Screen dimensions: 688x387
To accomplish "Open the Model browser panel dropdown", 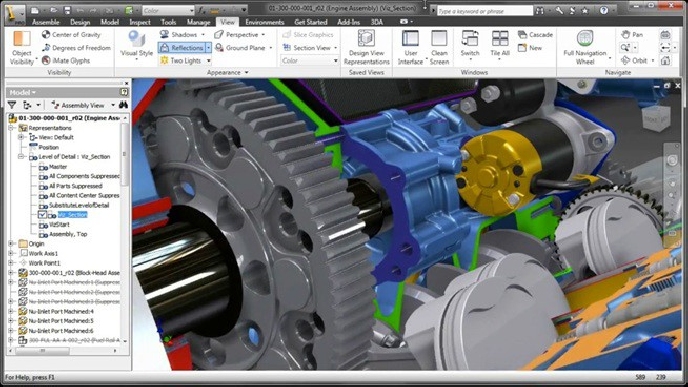I will point(22,92).
